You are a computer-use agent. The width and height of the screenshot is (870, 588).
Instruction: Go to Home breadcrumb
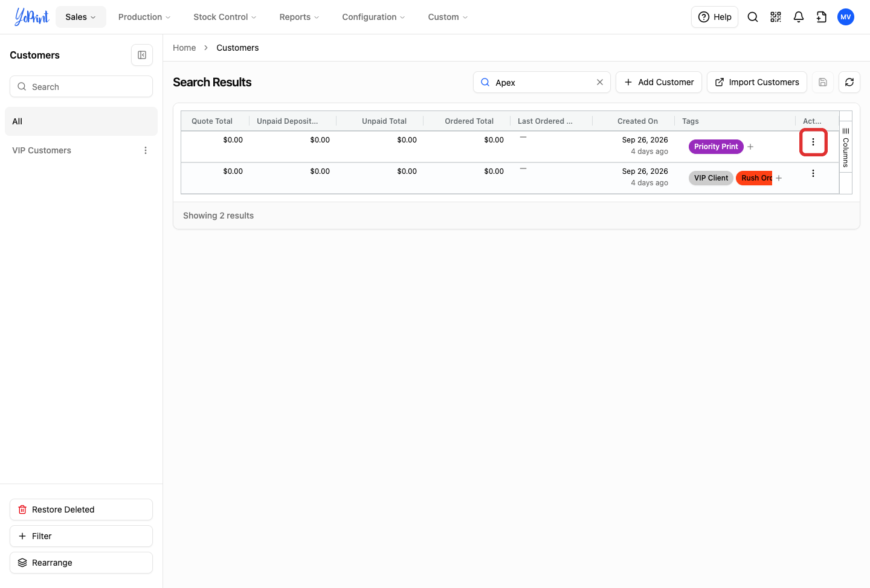click(x=184, y=48)
